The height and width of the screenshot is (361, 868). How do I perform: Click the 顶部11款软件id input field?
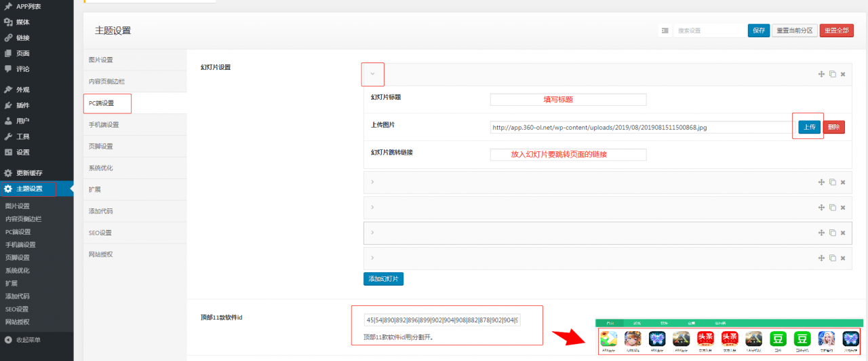point(442,320)
